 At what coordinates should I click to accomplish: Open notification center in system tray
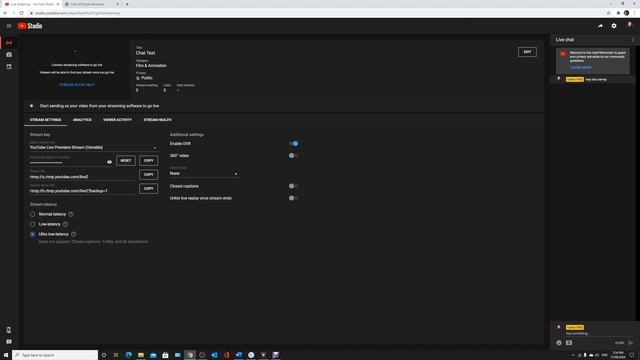point(632,355)
